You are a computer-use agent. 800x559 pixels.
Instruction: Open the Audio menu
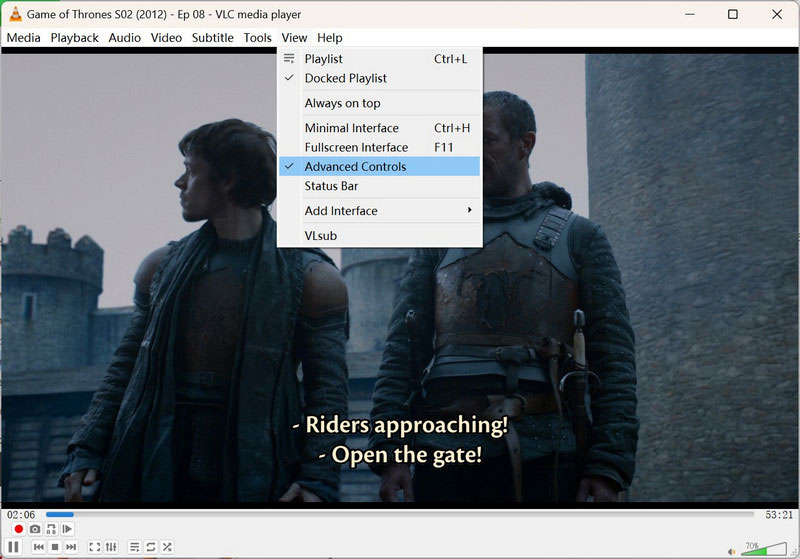click(x=124, y=38)
